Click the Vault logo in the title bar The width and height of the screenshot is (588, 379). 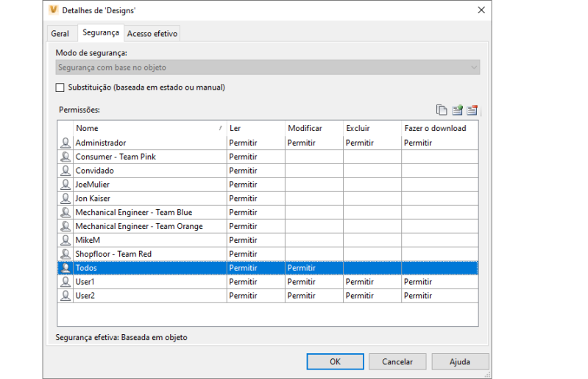coord(52,10)
